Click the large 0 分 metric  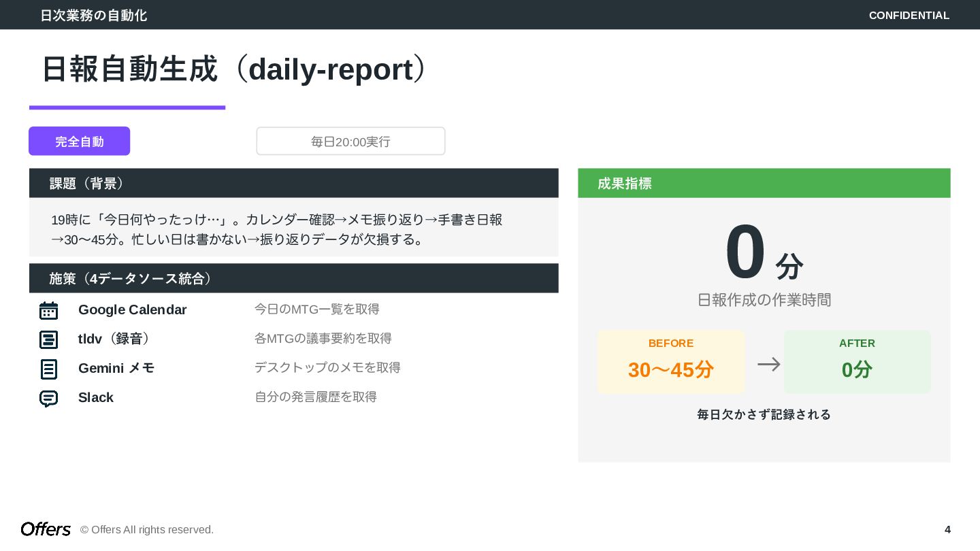(x=764, y=253)
